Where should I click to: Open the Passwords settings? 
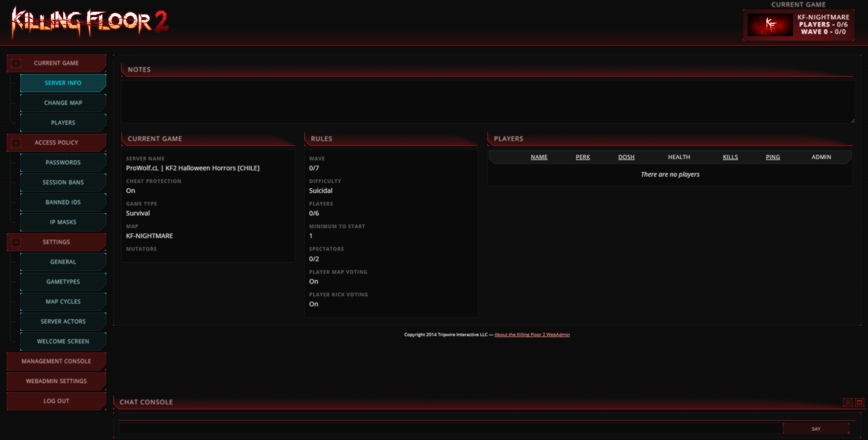[x=63, y=163]
